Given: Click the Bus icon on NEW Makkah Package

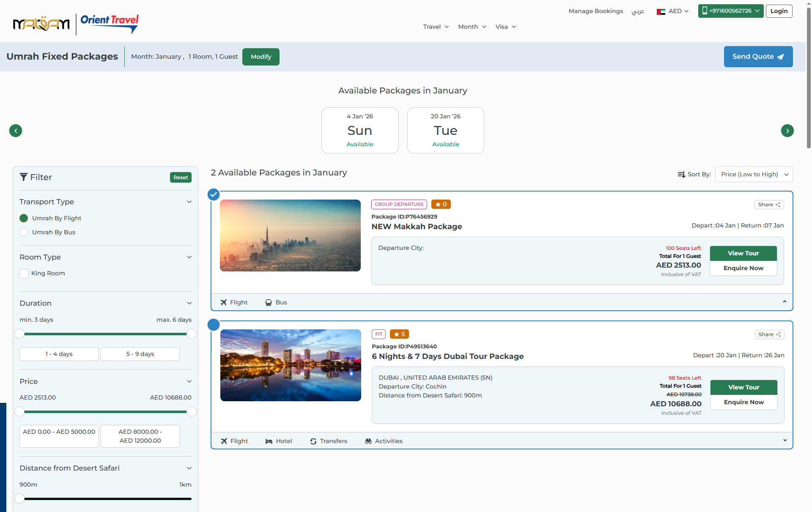Looking at the screenshot, I should (x=269, y=303).
